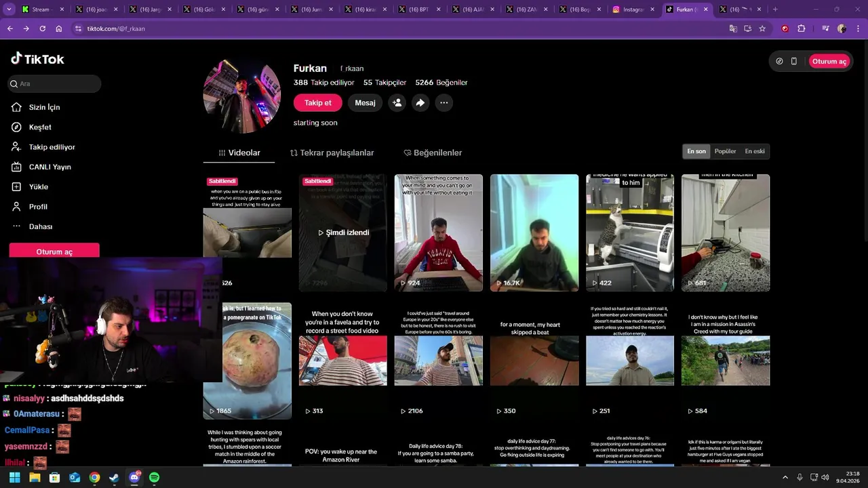Open Assassin's Creed tour guide video
Image resolution: width=868 pixels, height=488 pixels.
pyautogui.click(x=726, y=361)
